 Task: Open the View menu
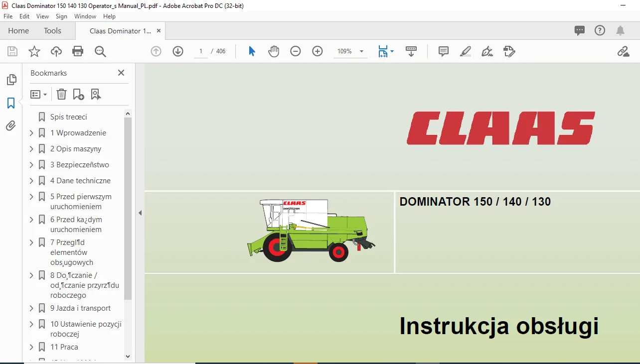pyautogui.click(x=43, y=16)
